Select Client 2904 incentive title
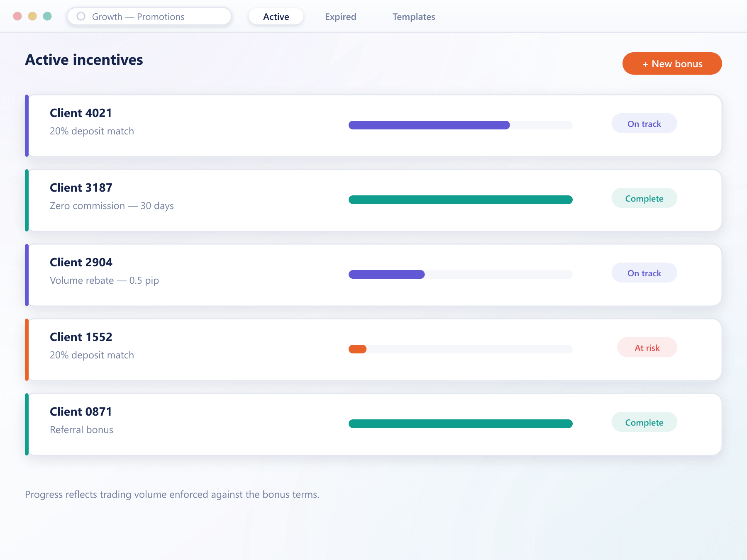Screen dimensions: 747x560 click(81, 262)
